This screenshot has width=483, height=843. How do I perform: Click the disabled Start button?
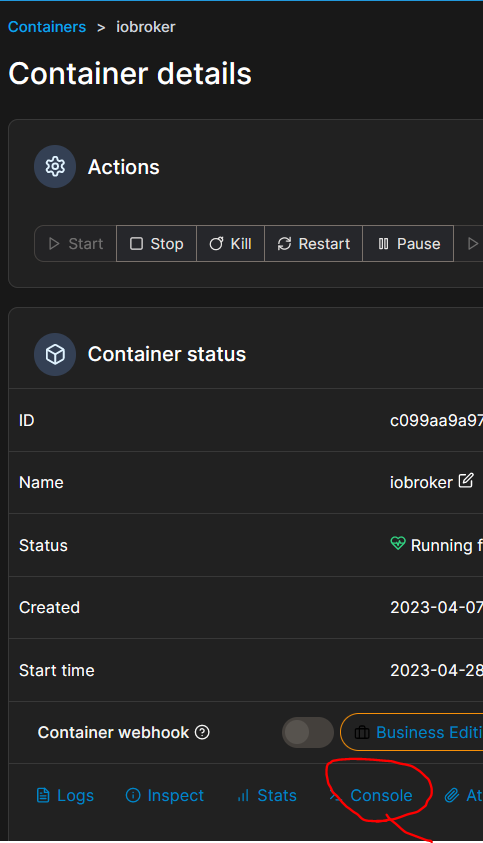[x=76, y=244]
